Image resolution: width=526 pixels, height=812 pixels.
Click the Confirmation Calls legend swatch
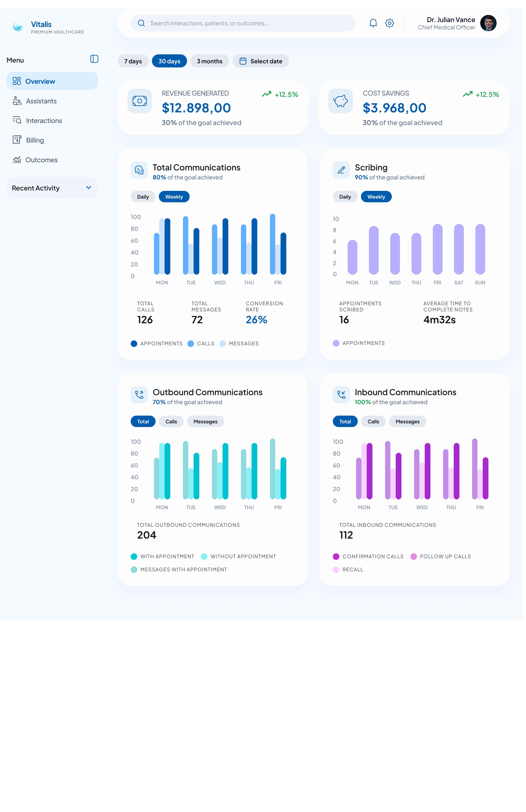point(336,556)
